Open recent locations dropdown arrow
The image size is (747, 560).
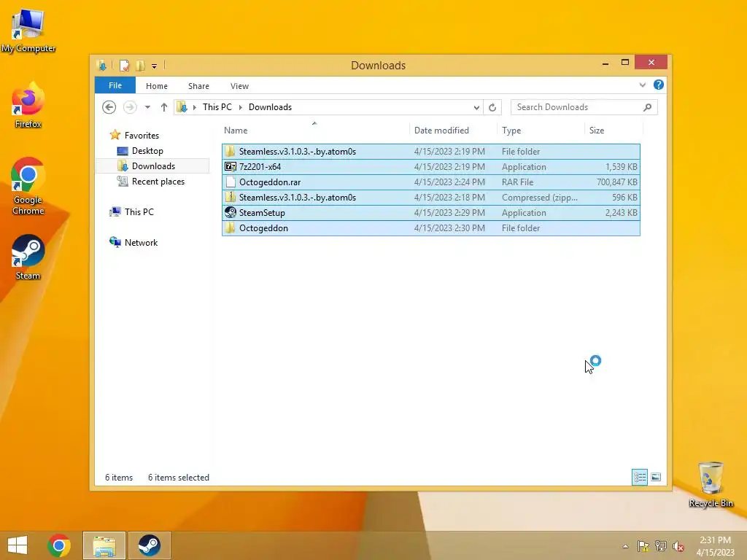147,107
